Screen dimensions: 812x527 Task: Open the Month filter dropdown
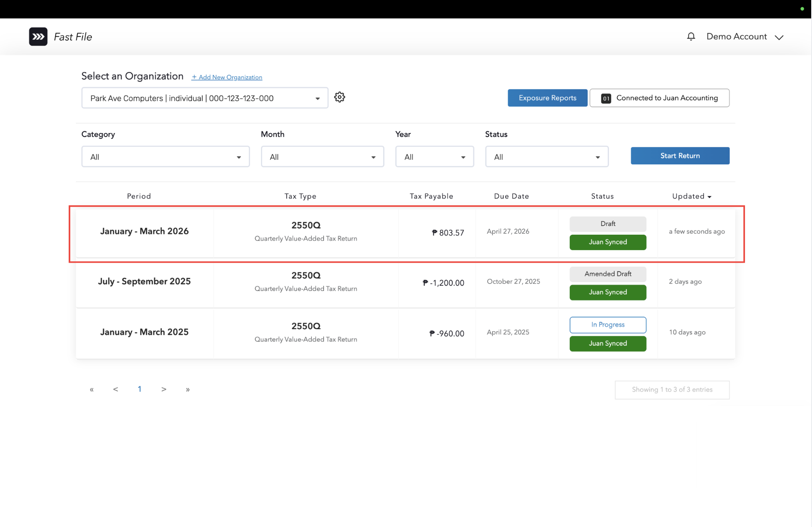(x=322, y=157)
